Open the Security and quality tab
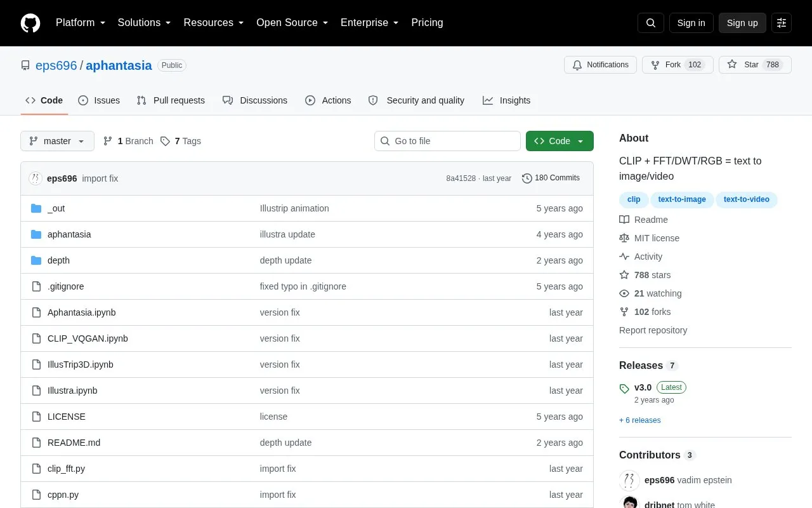Viewport: 812px width, 508px height. click(x=417, y=100)
